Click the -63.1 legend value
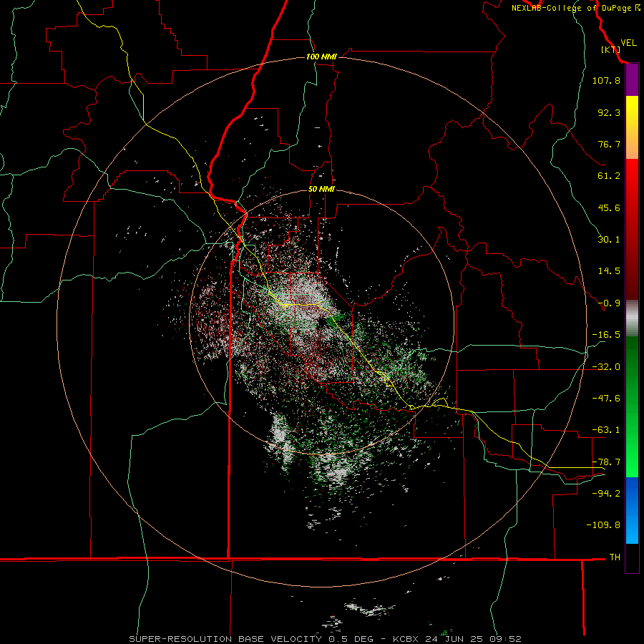Viewport: 644px width, 644px height. click(x=606, y=430)
